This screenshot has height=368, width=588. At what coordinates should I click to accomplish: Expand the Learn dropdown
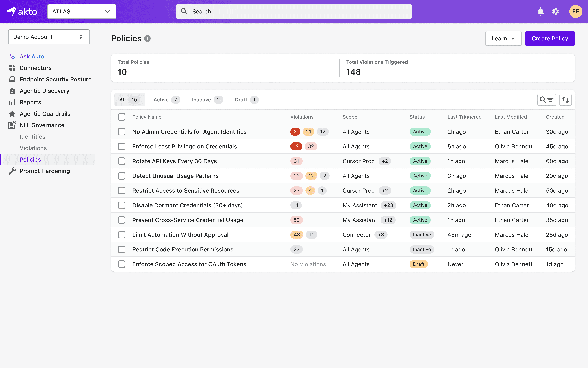503,38
